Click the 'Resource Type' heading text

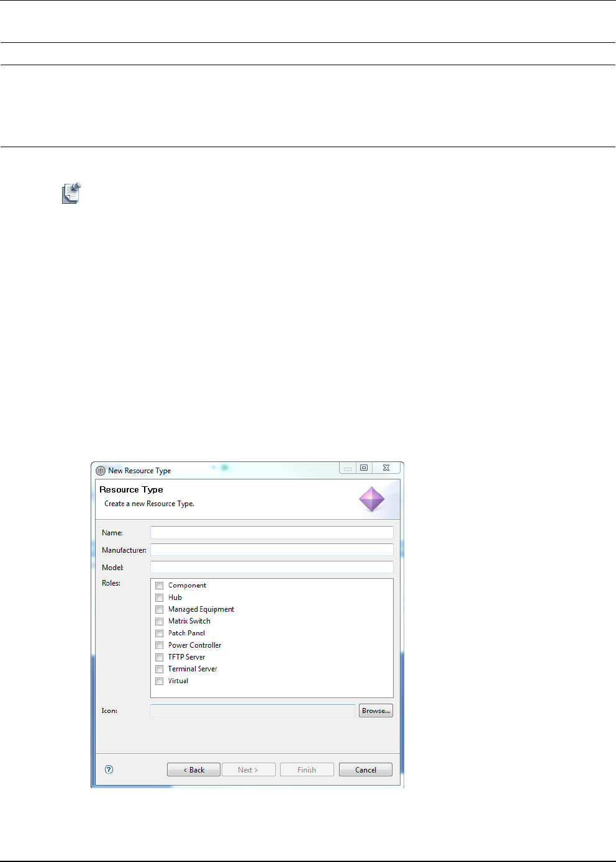[131, 490]
